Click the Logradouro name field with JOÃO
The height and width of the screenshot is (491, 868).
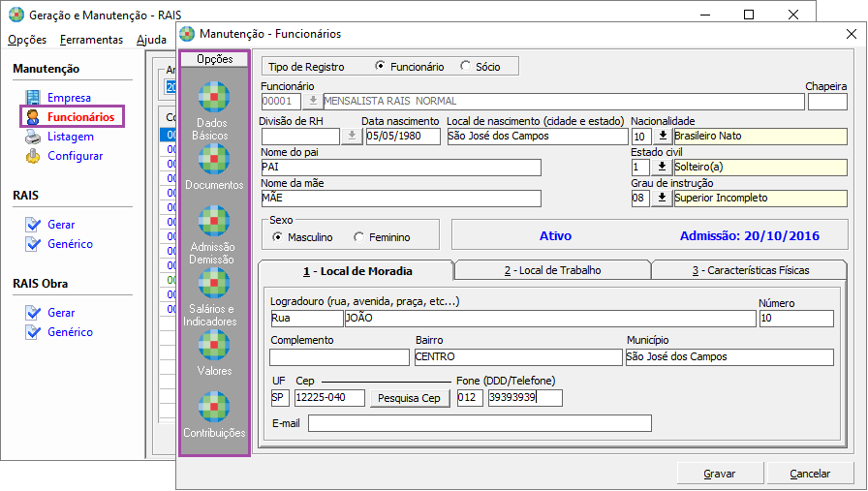pyautogui.click(x=550, y=319)
